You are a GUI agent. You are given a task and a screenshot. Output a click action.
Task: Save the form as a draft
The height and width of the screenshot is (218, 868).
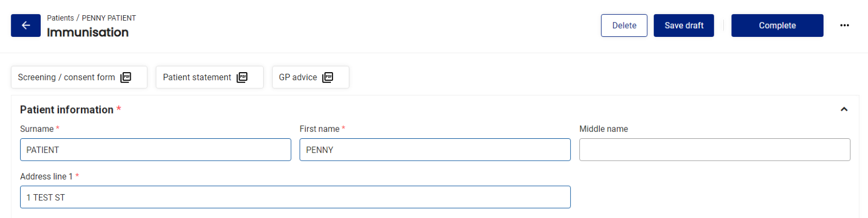tap(684, 25)
